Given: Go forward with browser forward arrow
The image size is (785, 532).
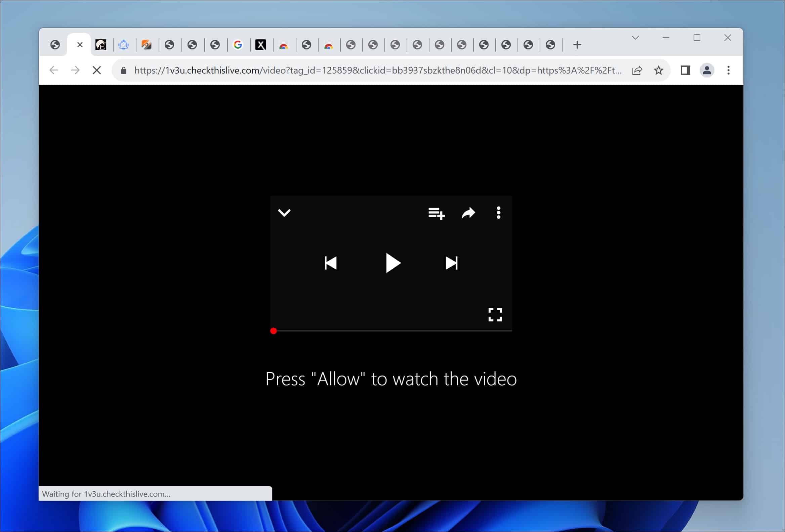Looking at the screenshot, I should tap(75, 70).
